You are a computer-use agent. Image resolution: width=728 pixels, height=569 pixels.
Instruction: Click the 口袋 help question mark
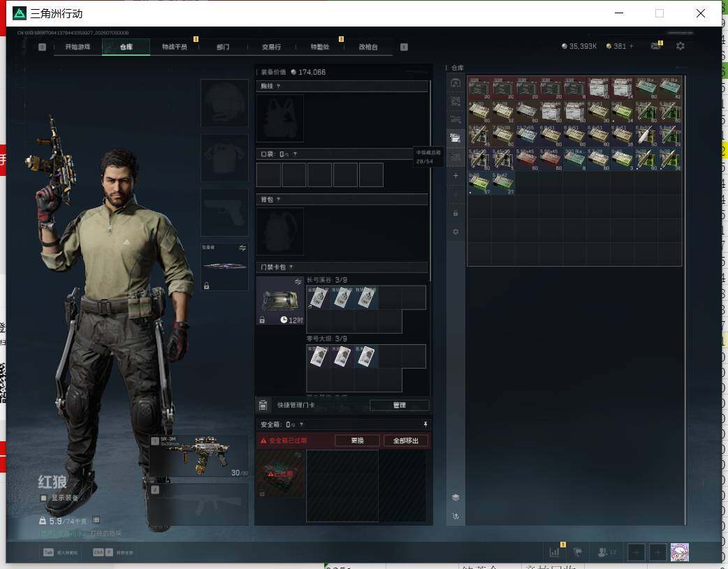295,154
